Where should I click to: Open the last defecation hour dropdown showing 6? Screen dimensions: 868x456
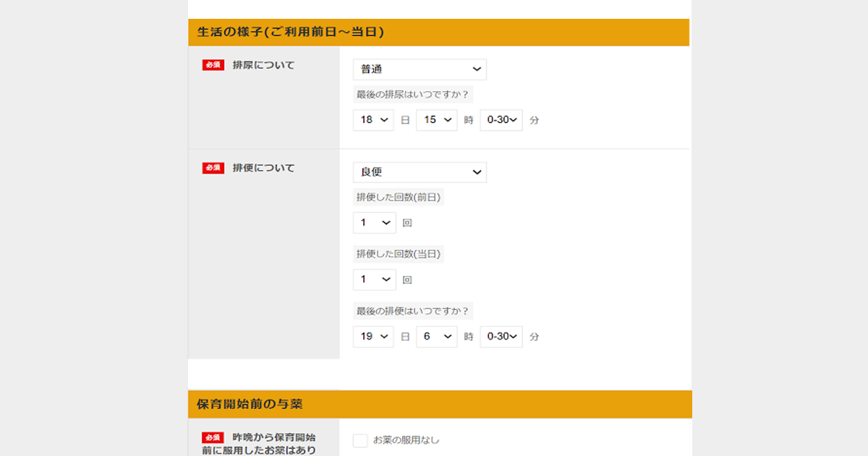pos(437,337)
